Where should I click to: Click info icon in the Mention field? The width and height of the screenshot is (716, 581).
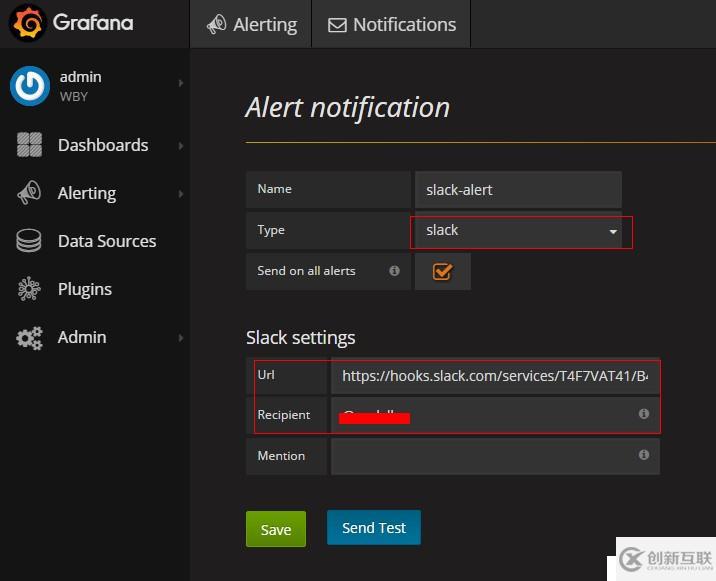644,455
